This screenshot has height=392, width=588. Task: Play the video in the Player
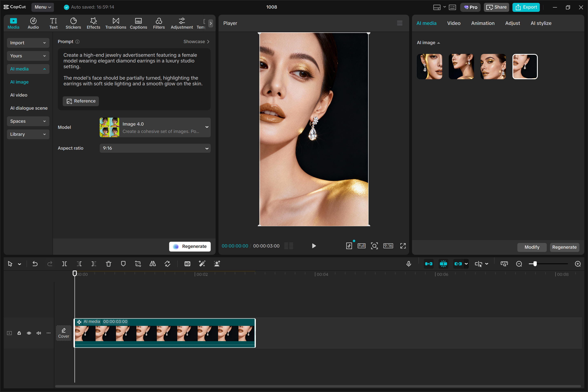pos(314,246)
